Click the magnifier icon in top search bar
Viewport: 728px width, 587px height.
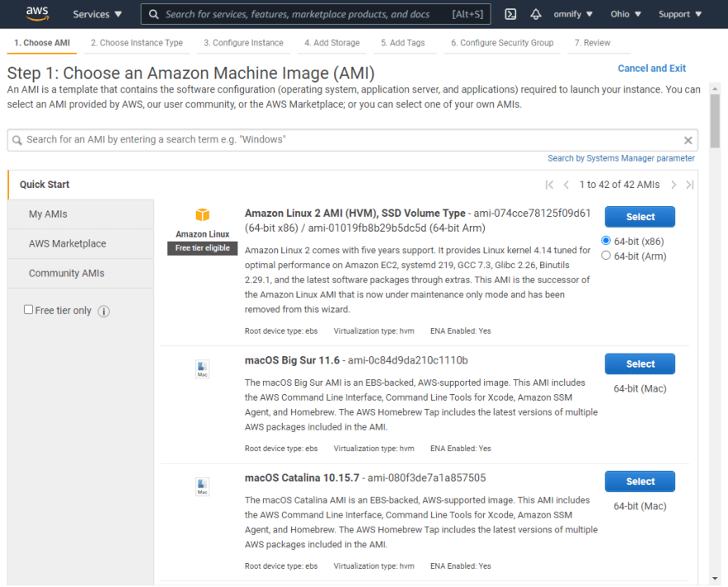(x=154, y=14)
